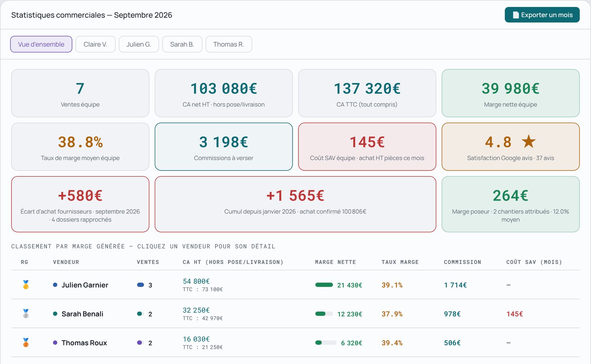
Task: Click the 21 430€ net margin value
Action: coord(349,285)
